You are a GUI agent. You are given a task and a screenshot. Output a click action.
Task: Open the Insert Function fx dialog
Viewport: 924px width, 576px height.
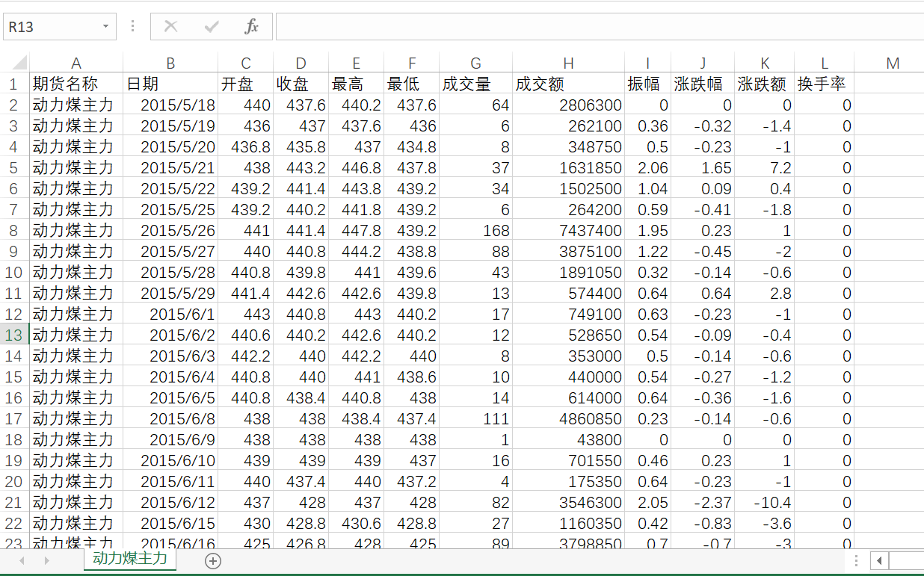251,27
